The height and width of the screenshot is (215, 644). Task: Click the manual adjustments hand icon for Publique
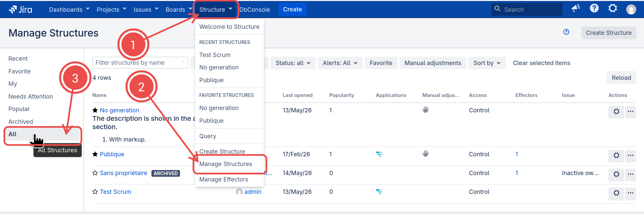point(425,154)
